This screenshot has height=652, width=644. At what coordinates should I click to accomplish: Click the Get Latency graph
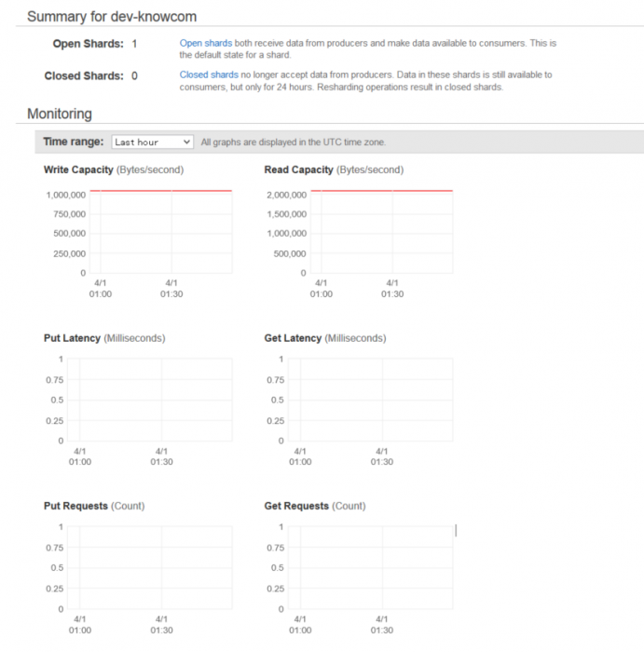tap(370, 400)
